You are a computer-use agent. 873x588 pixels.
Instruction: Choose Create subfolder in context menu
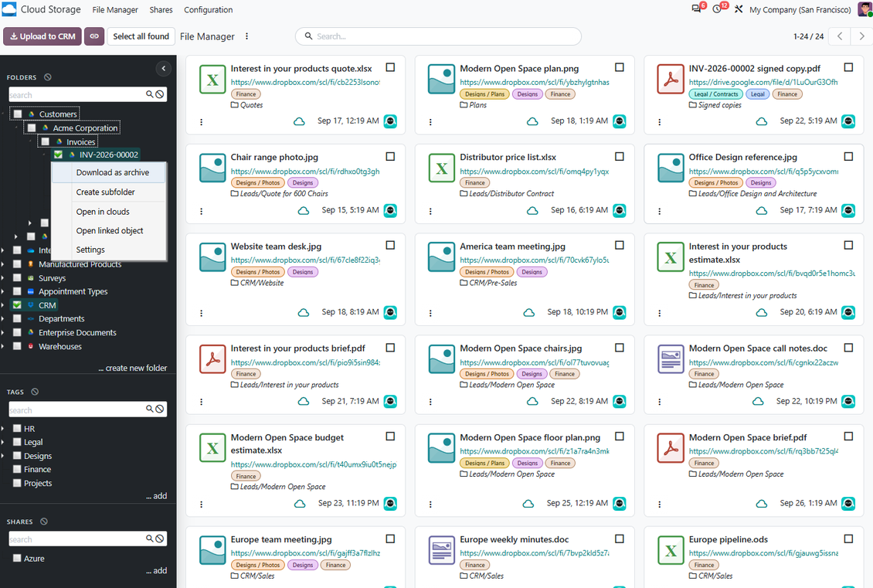109,192
